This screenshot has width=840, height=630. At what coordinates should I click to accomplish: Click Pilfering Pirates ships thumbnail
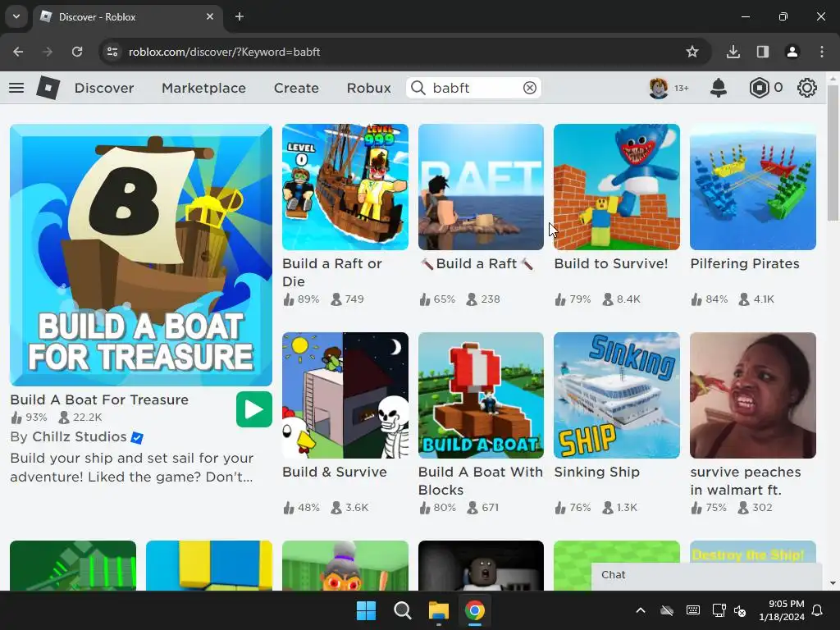click(x=753, y=187)
